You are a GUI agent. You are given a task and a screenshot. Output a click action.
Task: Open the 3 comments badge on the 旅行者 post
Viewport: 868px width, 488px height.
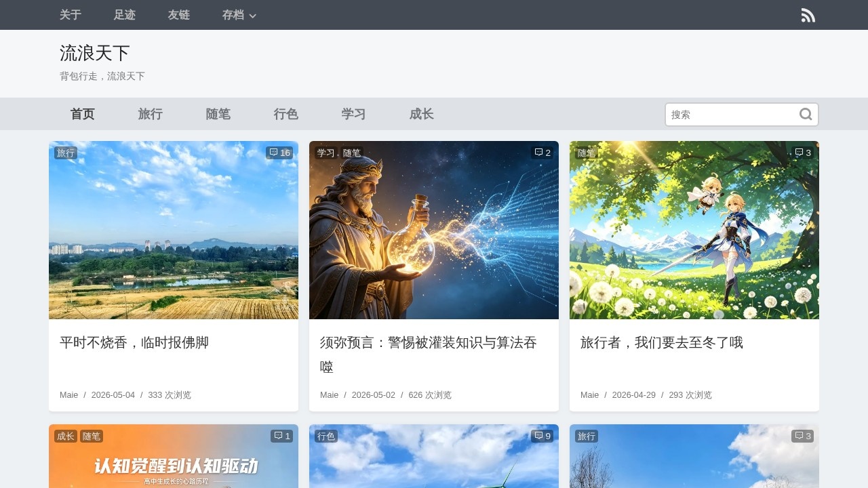(x=803, y=153)
